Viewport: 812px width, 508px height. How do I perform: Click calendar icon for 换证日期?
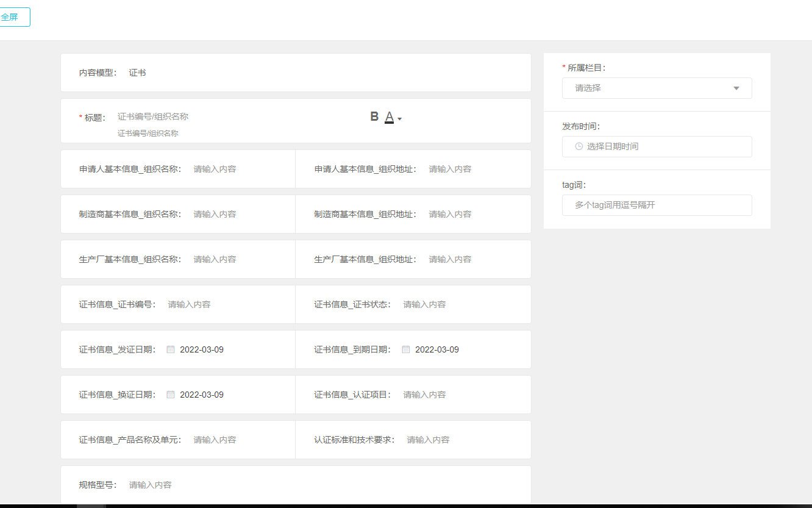pos(171,395)
